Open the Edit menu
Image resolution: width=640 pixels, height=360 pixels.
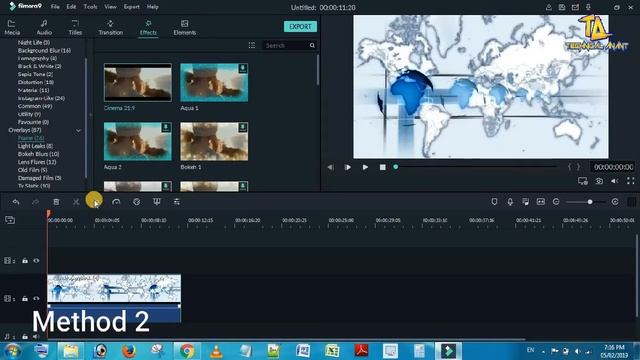(x=71, y=7)
